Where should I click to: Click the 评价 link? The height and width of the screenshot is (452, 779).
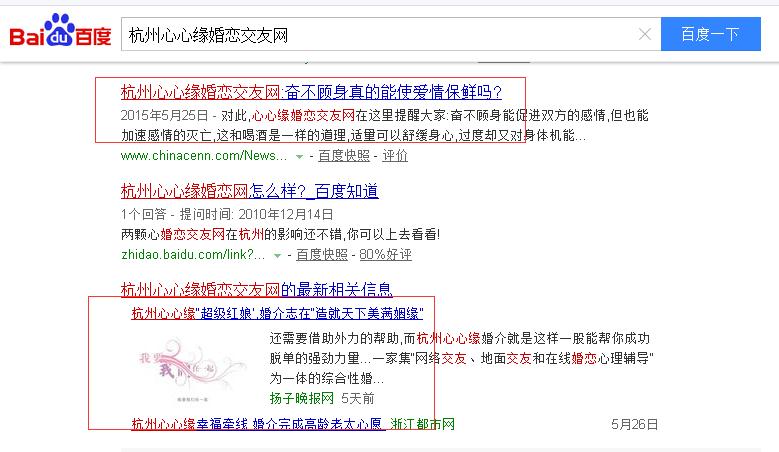point(395,155)
